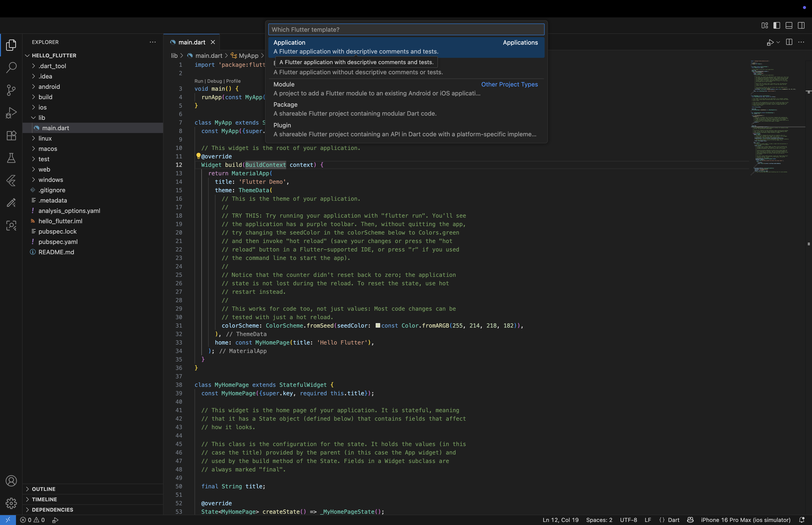The height and width of the screenshot is (525, 812).
Task: Click the MyApp breadcrumb segment
Action: click(245, 55)
